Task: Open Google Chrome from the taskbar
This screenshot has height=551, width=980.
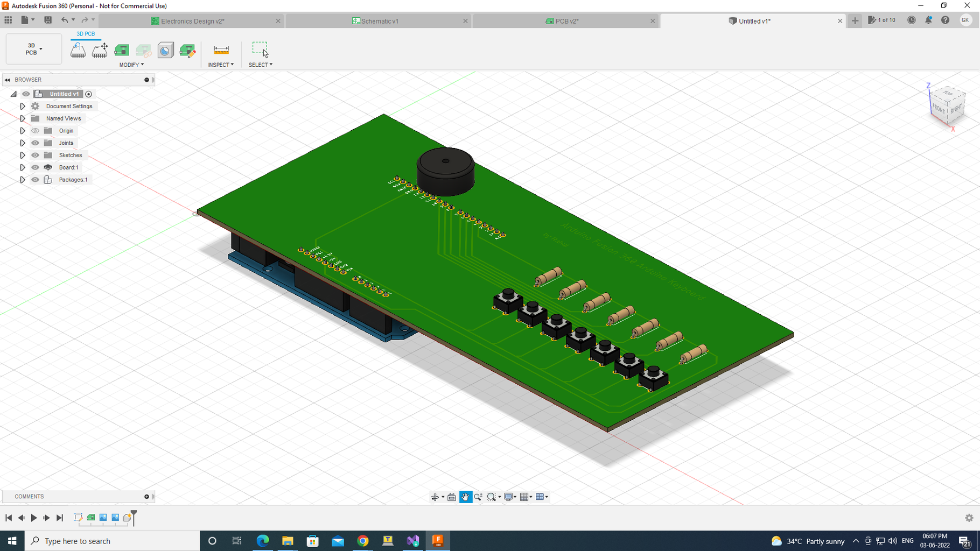Action: coord(362,541)
